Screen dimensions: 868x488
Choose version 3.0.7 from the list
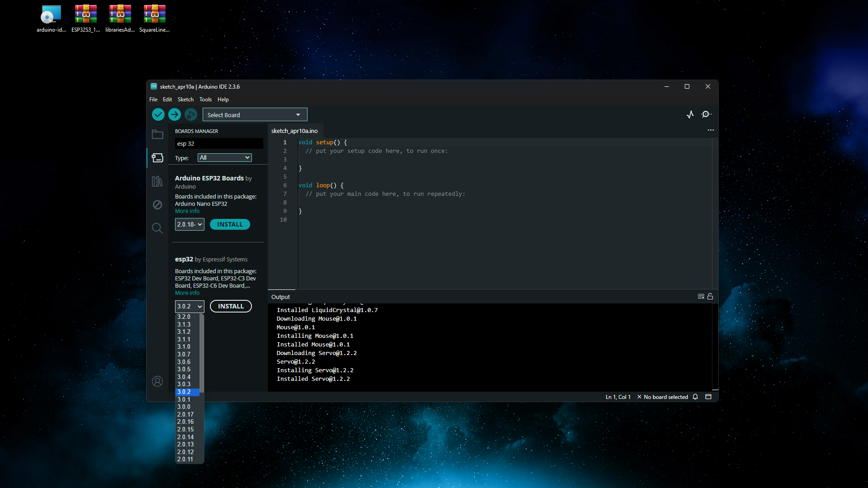pyautogui.click(x=187, y=354)
